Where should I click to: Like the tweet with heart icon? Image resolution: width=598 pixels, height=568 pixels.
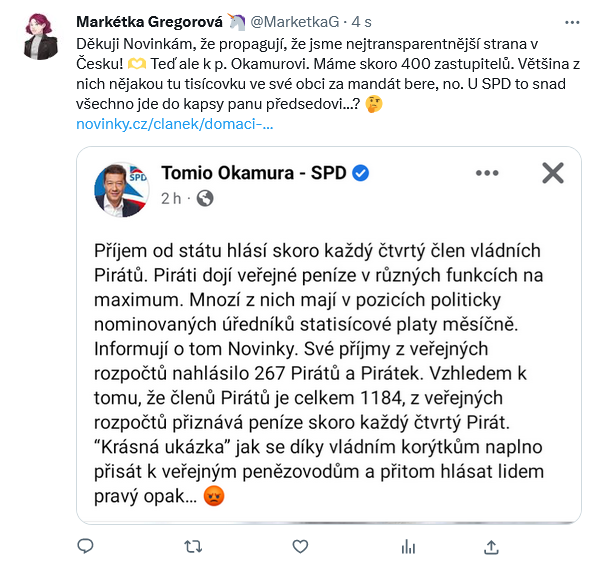(300, 547)
